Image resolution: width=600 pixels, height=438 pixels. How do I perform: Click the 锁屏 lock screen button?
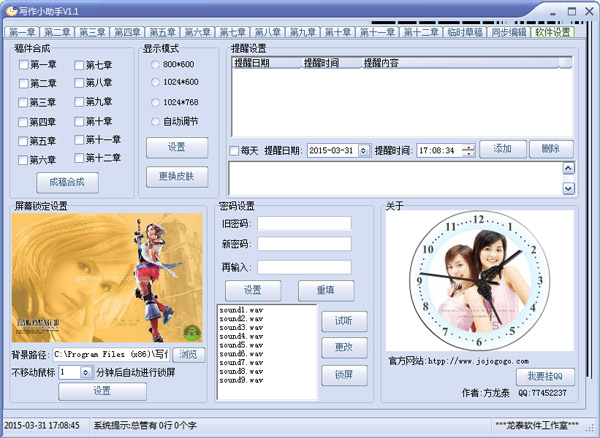(344, 375)
